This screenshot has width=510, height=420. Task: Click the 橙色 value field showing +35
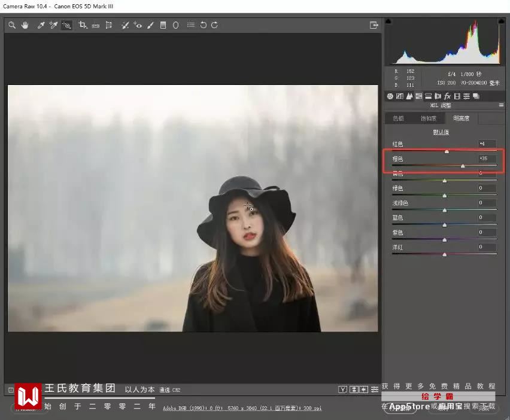[x=487, y=159]
